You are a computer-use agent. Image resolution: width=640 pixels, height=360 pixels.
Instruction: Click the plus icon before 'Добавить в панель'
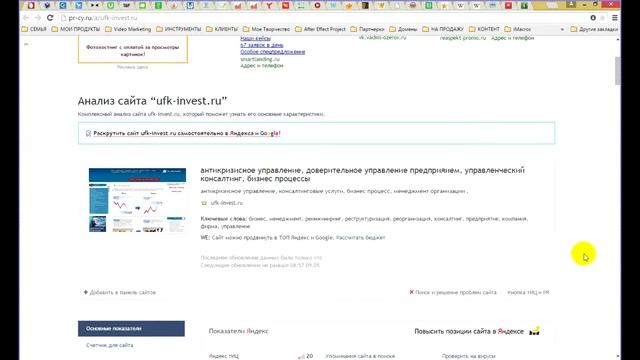pos(86,292)
